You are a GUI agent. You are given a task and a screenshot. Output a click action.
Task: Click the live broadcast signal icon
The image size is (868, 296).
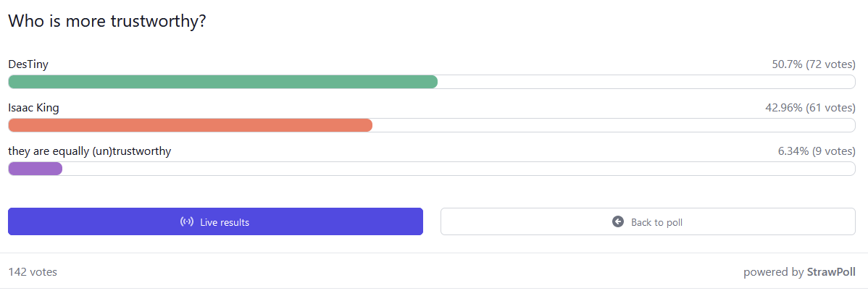coord(187,222)
